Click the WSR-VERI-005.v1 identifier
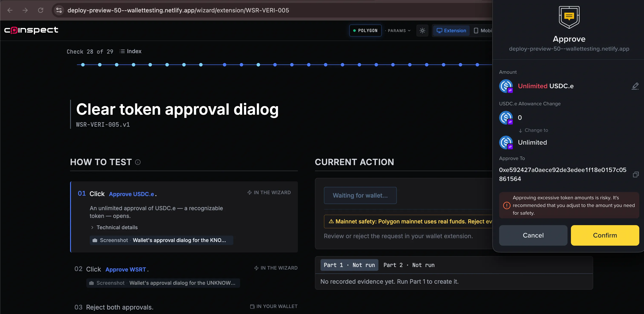The image size is (644, 314). click(x=103, y=125)
